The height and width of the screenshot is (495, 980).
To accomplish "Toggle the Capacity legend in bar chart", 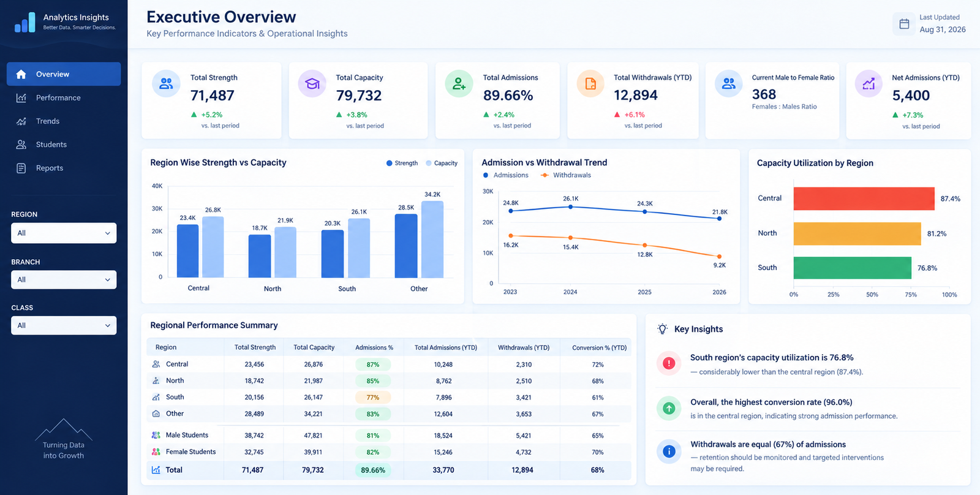I will (442, 163).
